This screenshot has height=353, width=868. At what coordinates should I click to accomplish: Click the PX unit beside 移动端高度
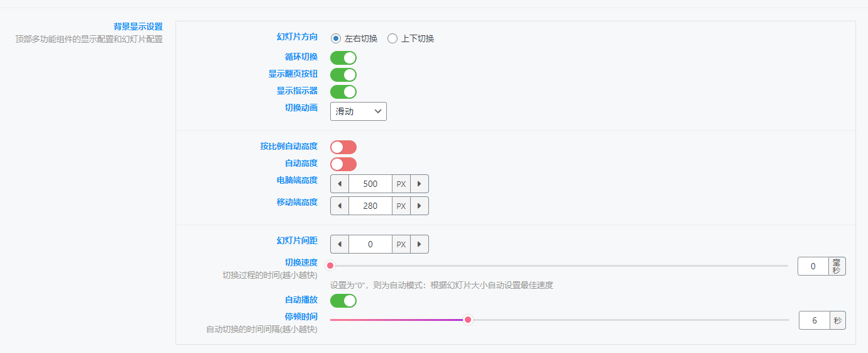coord(401,206)
